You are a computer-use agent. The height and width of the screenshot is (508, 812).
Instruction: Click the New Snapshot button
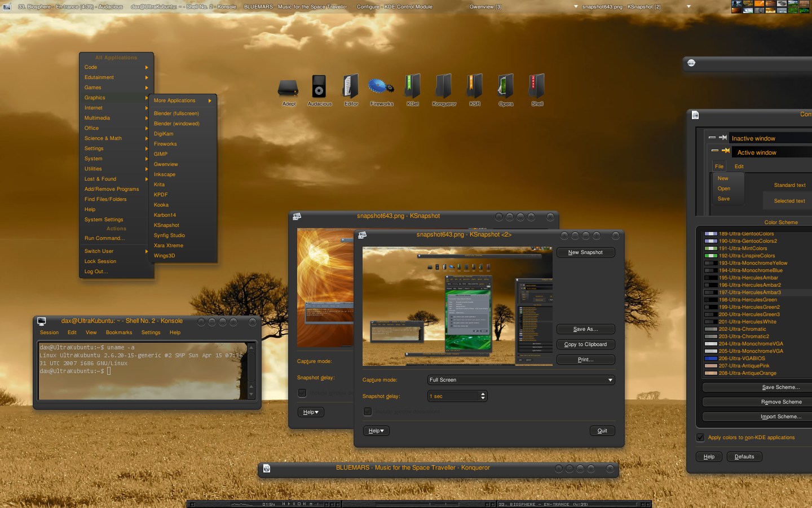585,252
